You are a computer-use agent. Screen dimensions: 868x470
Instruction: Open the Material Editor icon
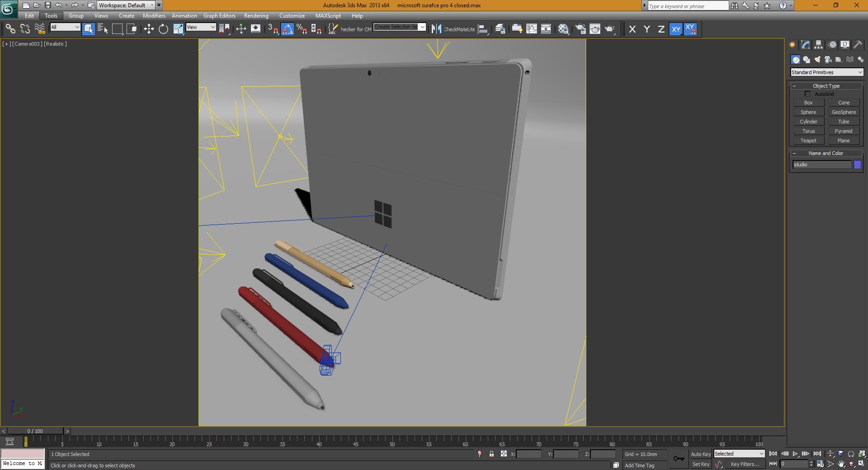(x=563, y=29)
